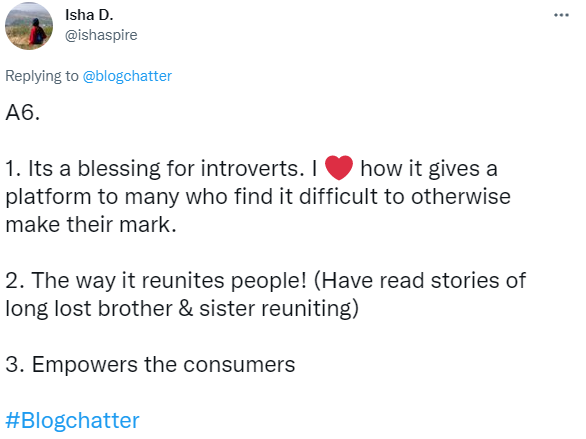Click the 'Replying to' label text
Image resolution: width=586 pixels, height=439 pixels.
point(42,76)
